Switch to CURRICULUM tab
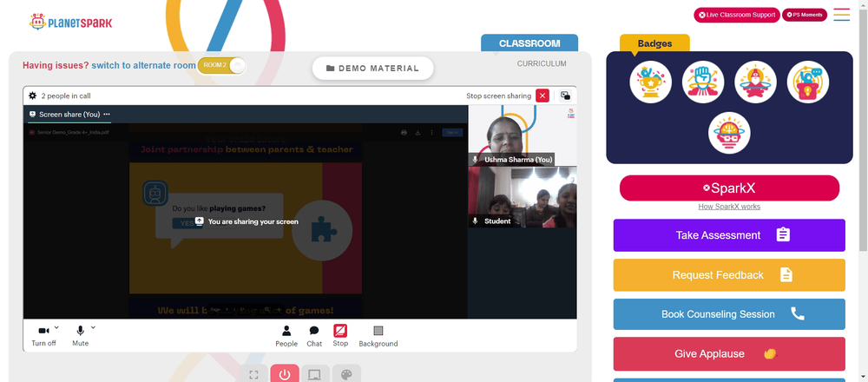The image size is (868, 382). 542,63
